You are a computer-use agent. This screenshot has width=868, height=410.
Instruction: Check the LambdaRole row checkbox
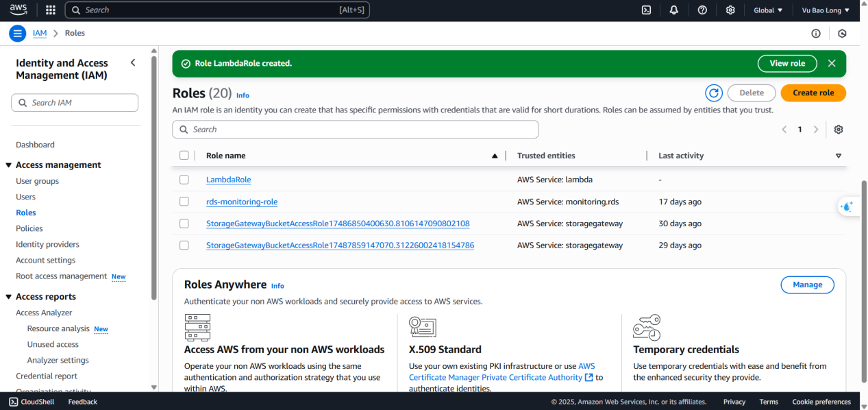pos(184,180)
